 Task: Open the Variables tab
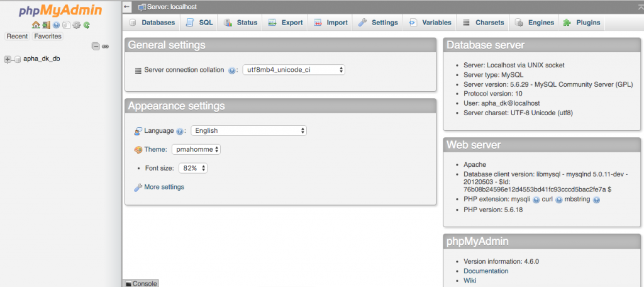coord(430,23)
